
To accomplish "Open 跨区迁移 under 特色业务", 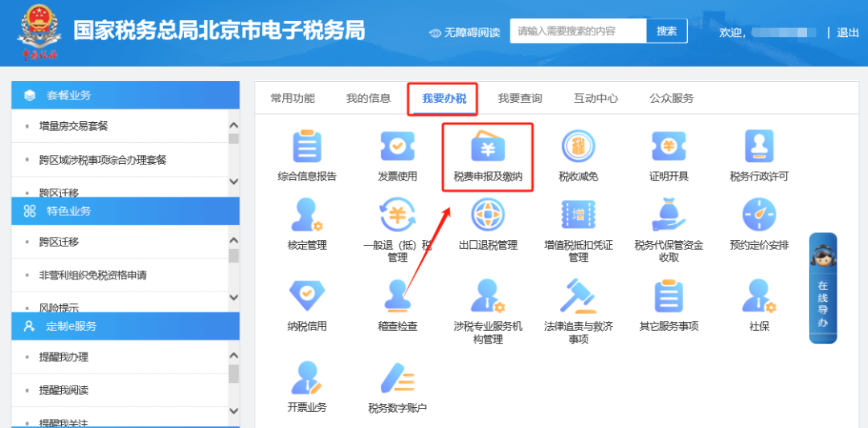I will coord(59,242).
